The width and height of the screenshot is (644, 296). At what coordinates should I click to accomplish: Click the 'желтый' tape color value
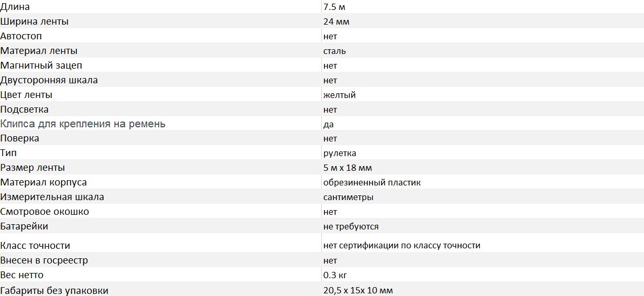[340, 95]
